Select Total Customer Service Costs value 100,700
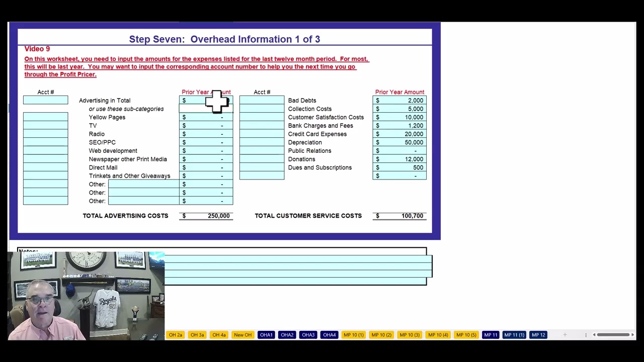Screen dimensions: 644x362 click(x=399, y=216)
